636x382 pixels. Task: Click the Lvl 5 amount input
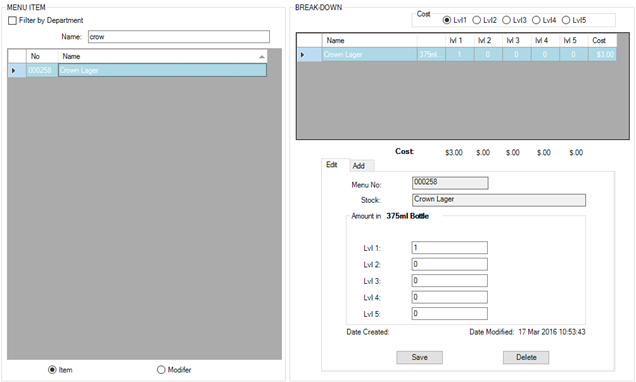(x=449, y=313)
